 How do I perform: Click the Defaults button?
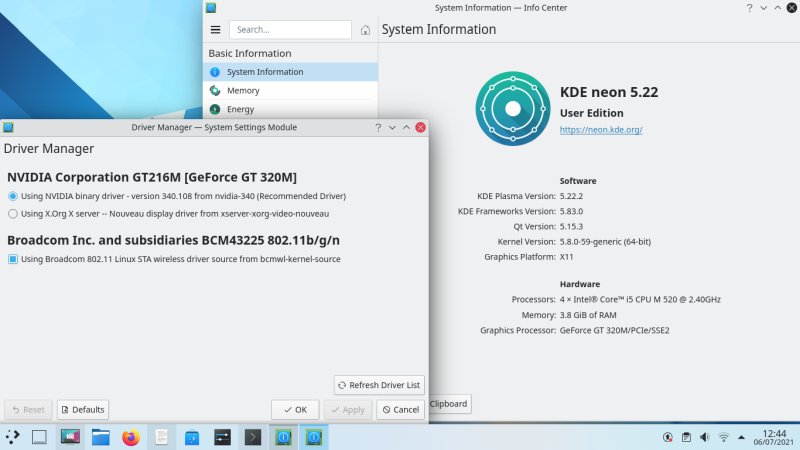(83, 410)
